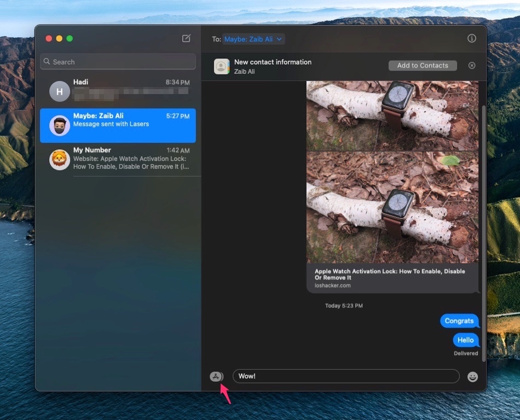Click the Add to Contacts button

(x=423, y=66)
